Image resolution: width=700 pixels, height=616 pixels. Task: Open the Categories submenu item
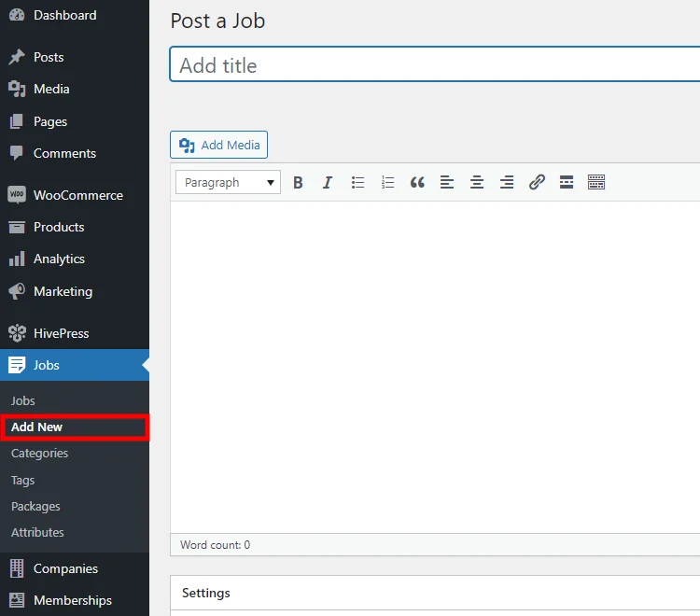[x=39, y=453]
